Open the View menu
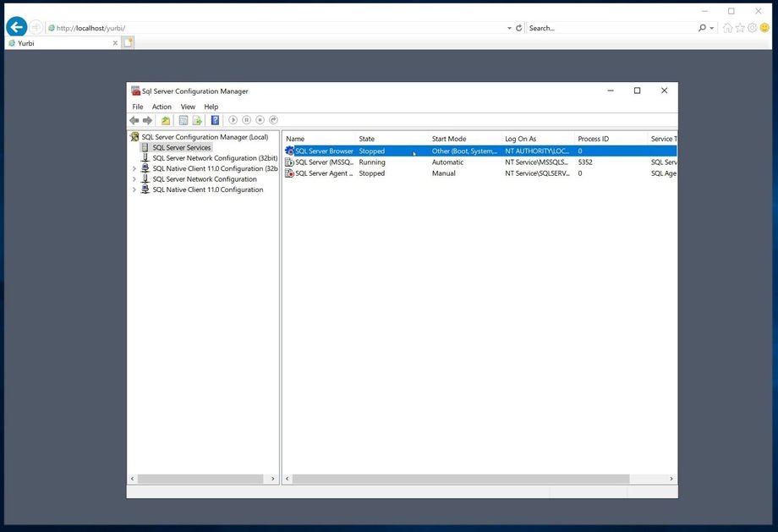The height and width of the screenshot is (532, 778). pos(188,107)
